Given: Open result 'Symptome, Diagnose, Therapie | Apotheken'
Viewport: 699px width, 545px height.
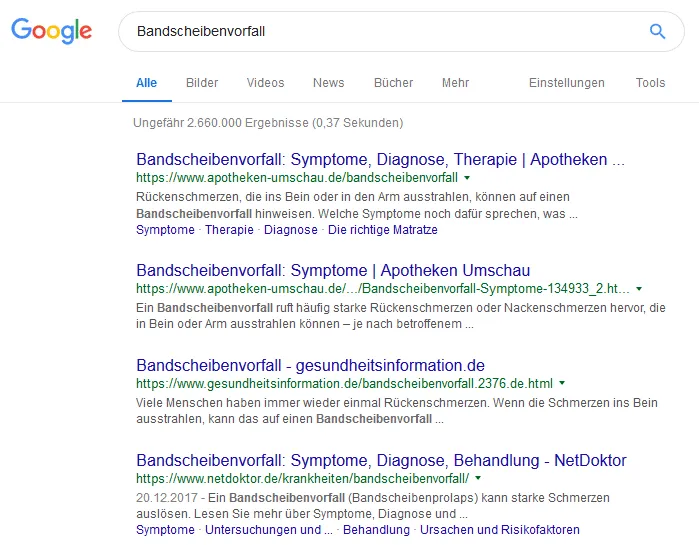Looking at the screenshot, I should [x=380, y=159].
